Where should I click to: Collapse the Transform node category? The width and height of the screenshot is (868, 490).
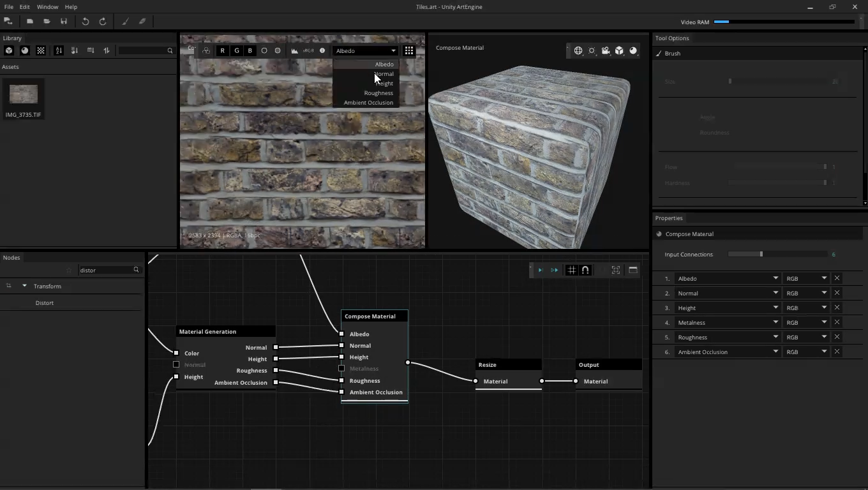pos(24,286)
